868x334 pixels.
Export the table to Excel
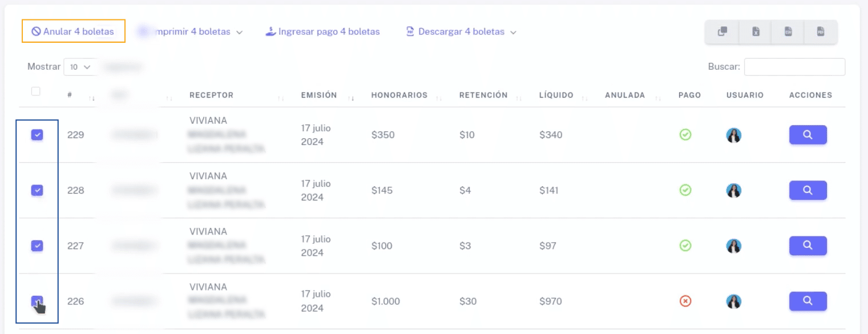tap(755, 32)
